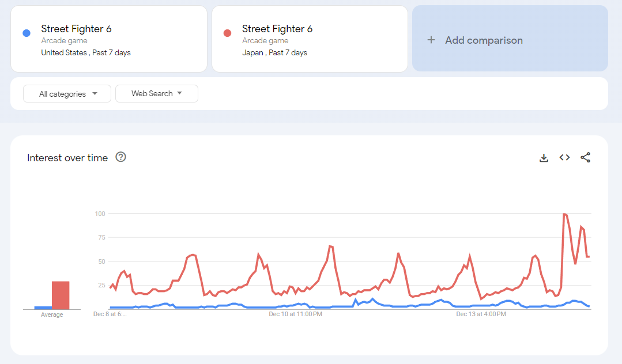Image resolution: width=622 pixels, height=364 pixels.
Task: Select the red Japan color dot
Action: pyautogui.click(x=227, y=33)
